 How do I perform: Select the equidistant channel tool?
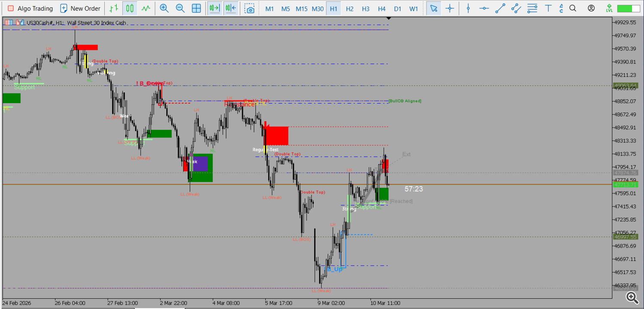(516, 8)
